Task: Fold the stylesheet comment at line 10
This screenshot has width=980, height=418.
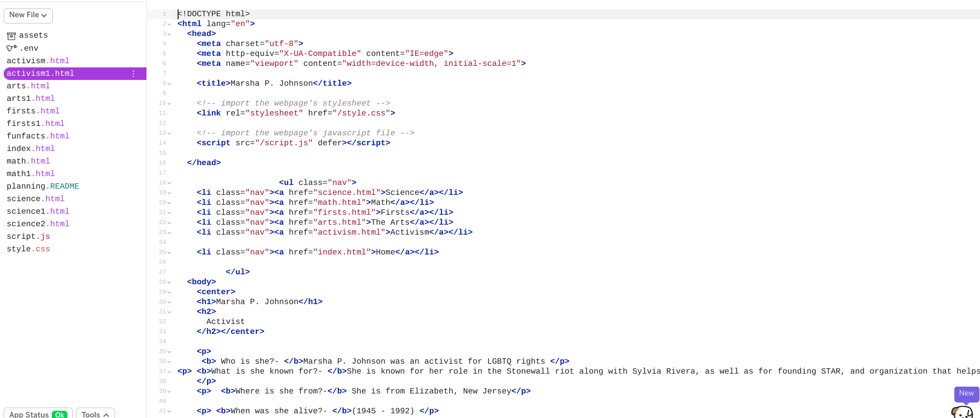Action: click(169, 103)
